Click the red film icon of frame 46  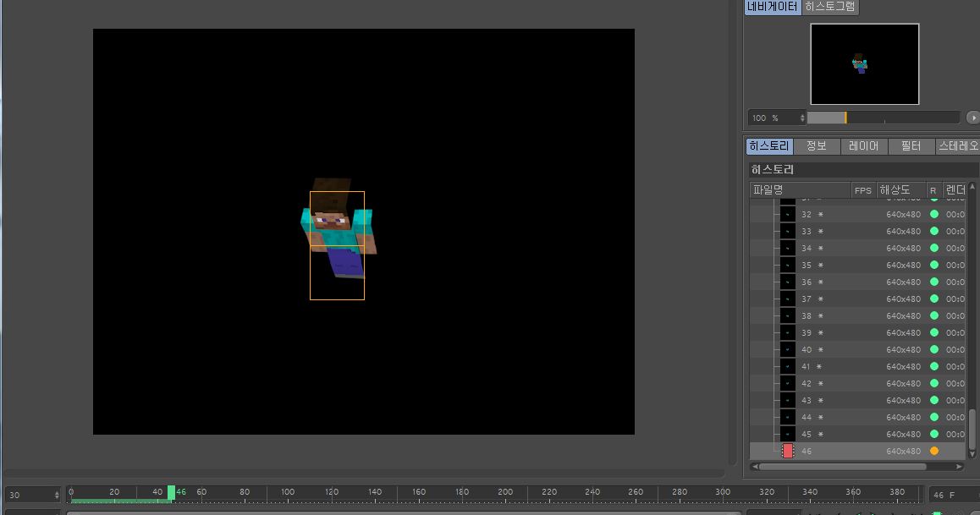(788, 451)
